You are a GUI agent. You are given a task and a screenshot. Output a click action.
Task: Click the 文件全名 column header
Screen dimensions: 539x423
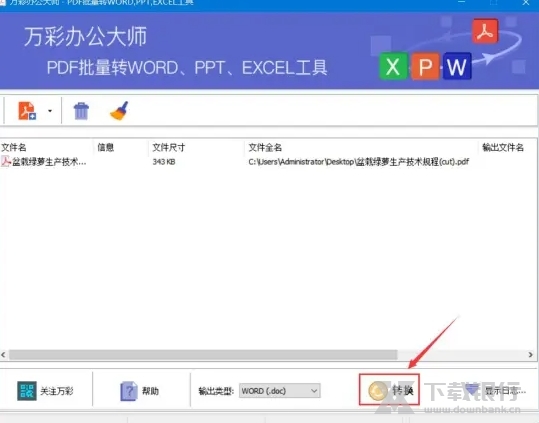point(265,147)
